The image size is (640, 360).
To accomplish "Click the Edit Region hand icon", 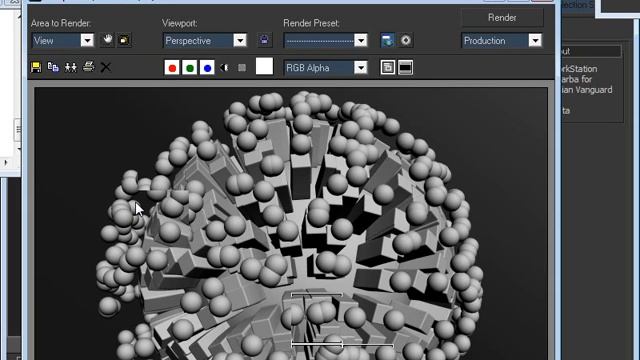I will [107, 40].
